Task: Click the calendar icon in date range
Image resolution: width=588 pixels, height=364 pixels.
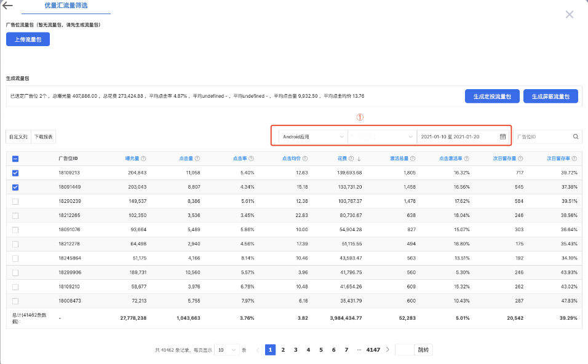Action: (x=503, y=136)
